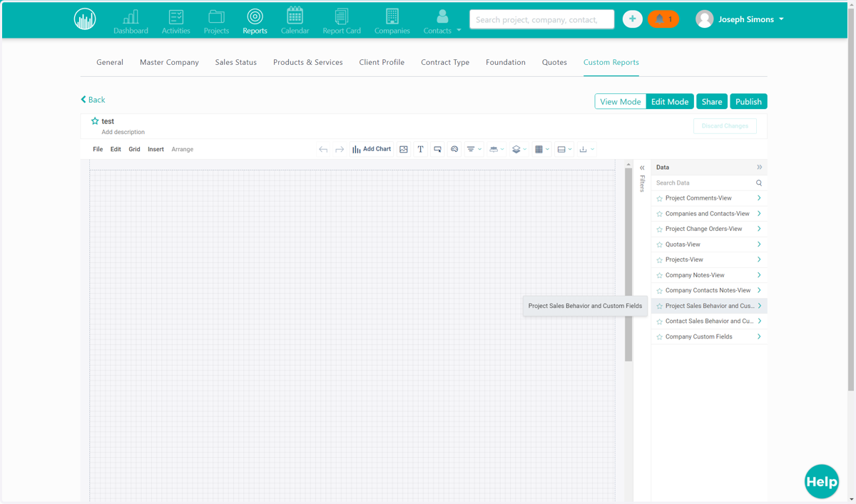Open the File menu
The width and height of the screenshot is (856, 504).
(98, 149)
